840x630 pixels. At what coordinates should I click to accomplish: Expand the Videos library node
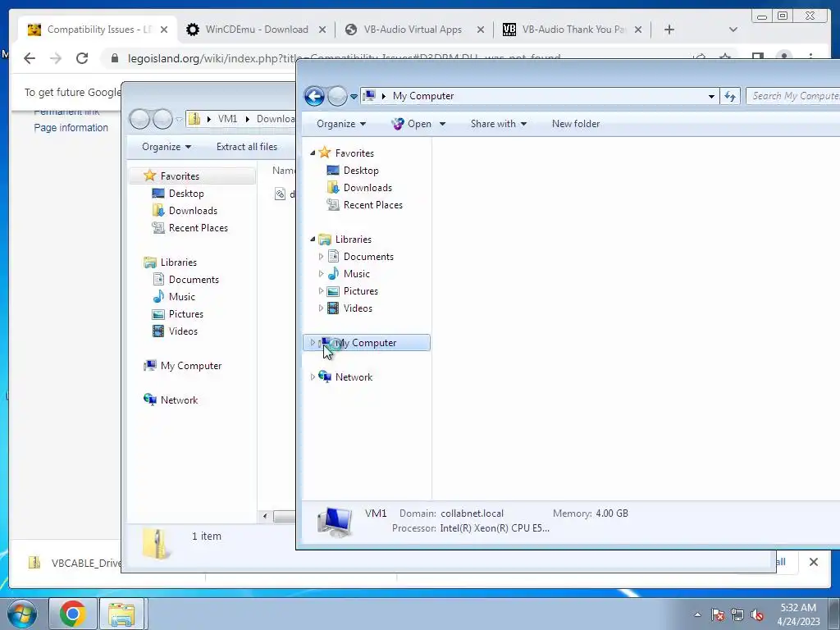click(321, 308)
